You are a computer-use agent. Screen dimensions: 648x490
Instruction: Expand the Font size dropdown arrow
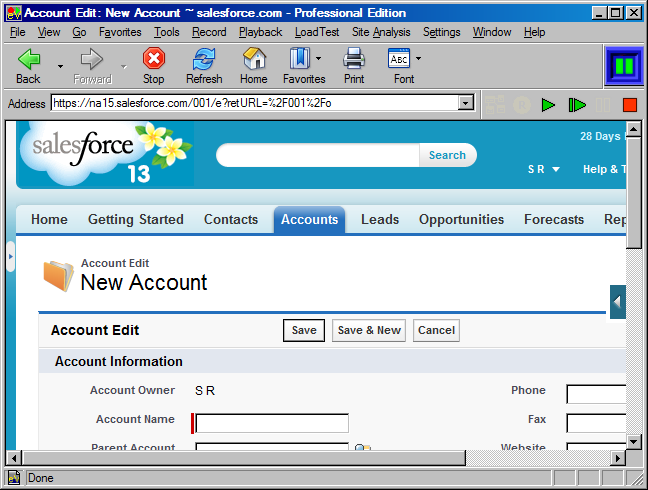(419, 59)
